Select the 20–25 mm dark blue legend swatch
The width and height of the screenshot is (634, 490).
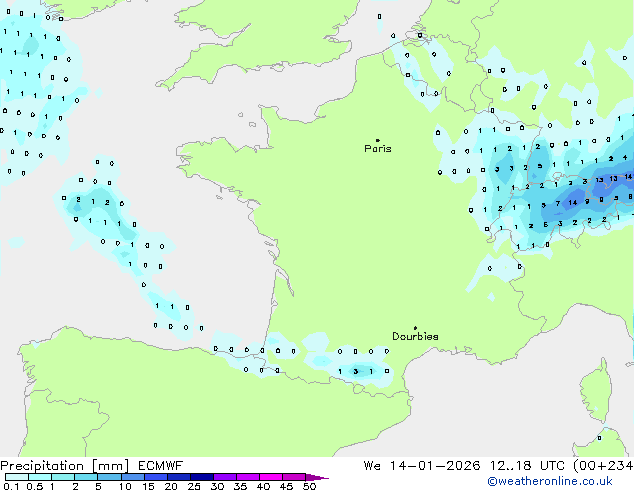pos(179,477)
